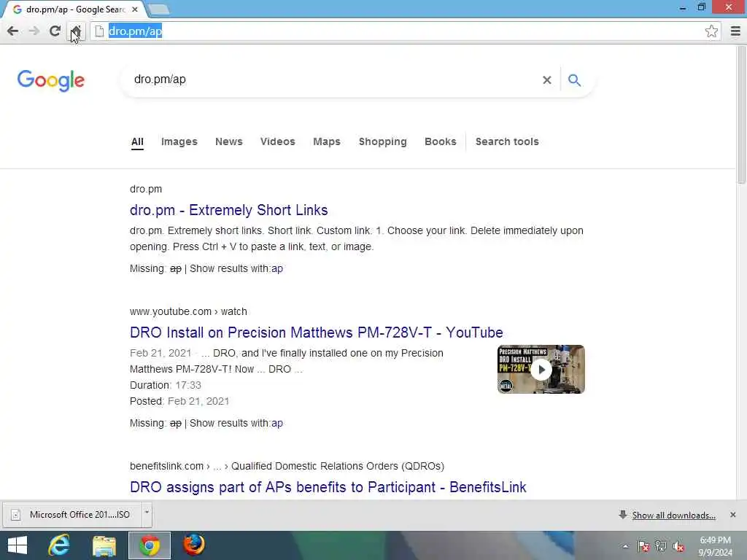
Task: Open a new tab button
Action: (158, 9)
